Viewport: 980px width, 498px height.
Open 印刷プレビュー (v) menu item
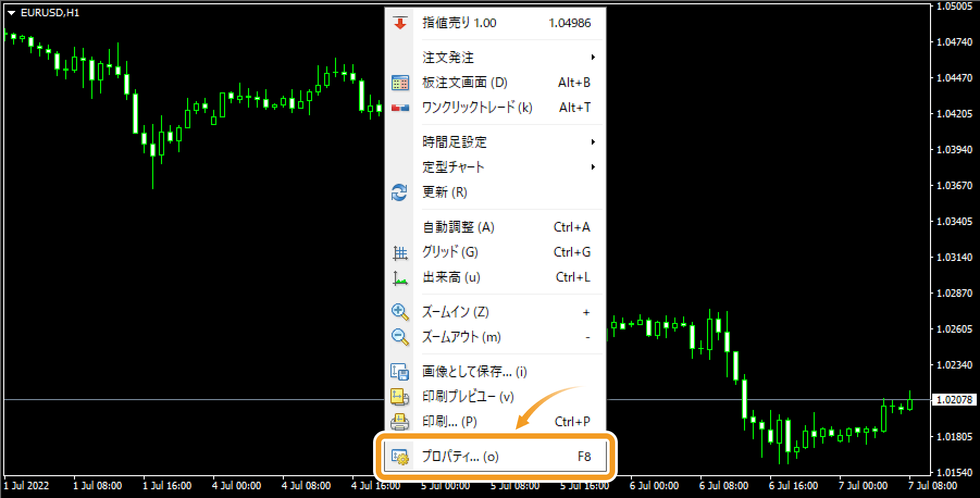pyautogui.click(x=495, y=397)
